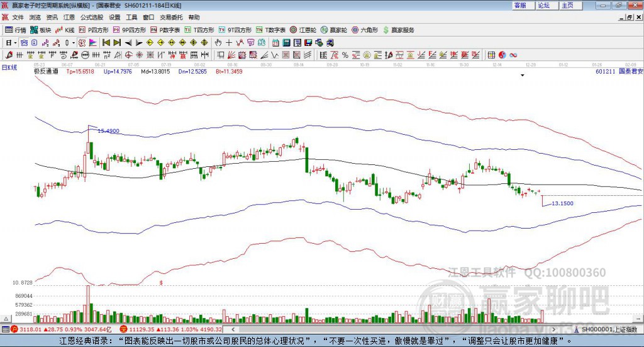
Task: Step forward with the black right arrow
Action: [139, 43]
